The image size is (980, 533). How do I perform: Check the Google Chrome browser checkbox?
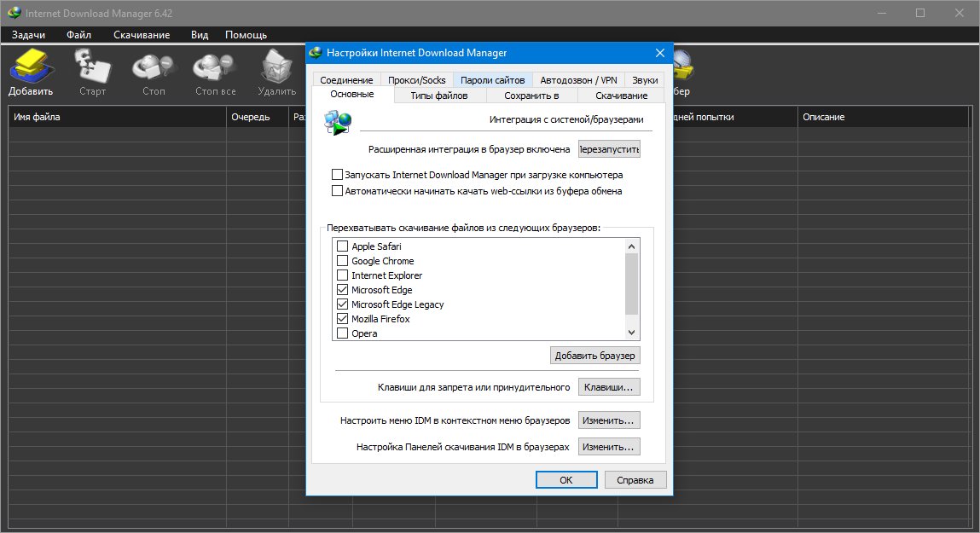343,261
